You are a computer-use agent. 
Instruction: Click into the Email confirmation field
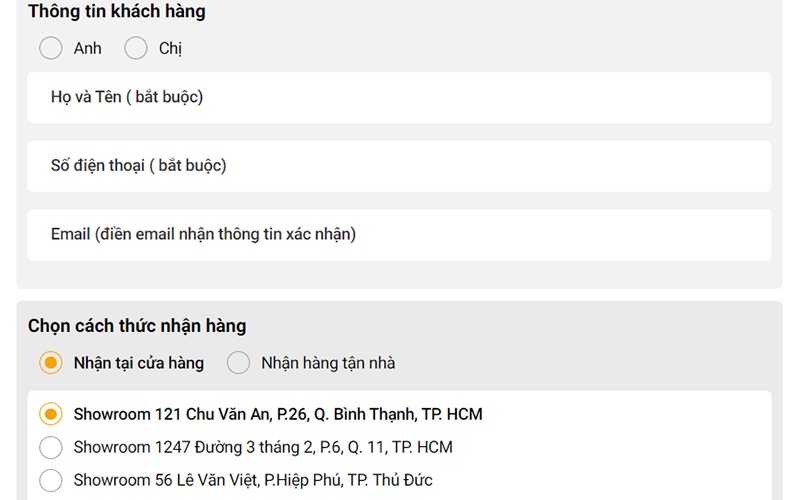point(399,235)
